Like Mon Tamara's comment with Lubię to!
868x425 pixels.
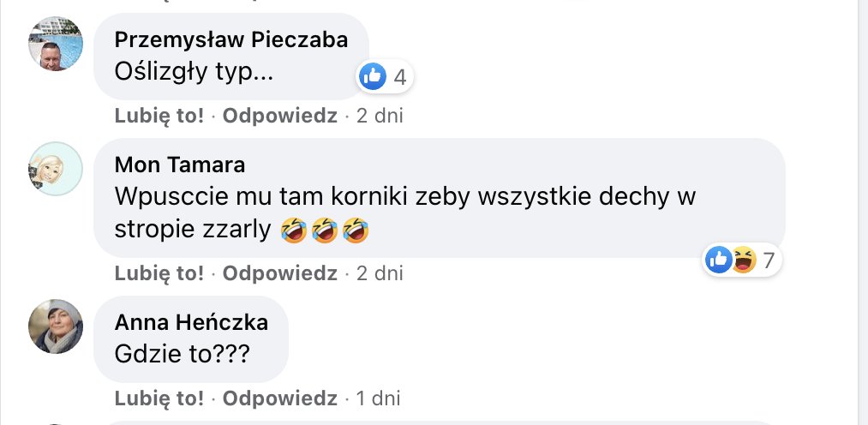159,274
